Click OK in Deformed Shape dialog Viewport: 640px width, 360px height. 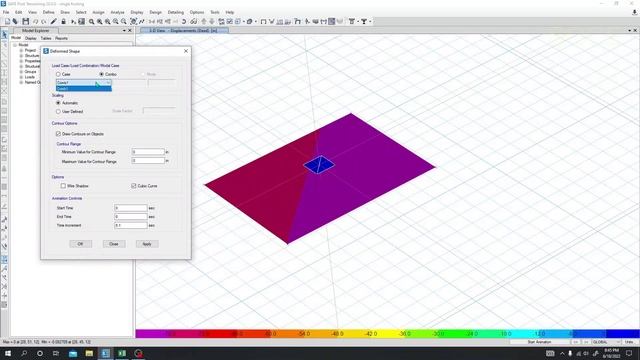(80, 244)
